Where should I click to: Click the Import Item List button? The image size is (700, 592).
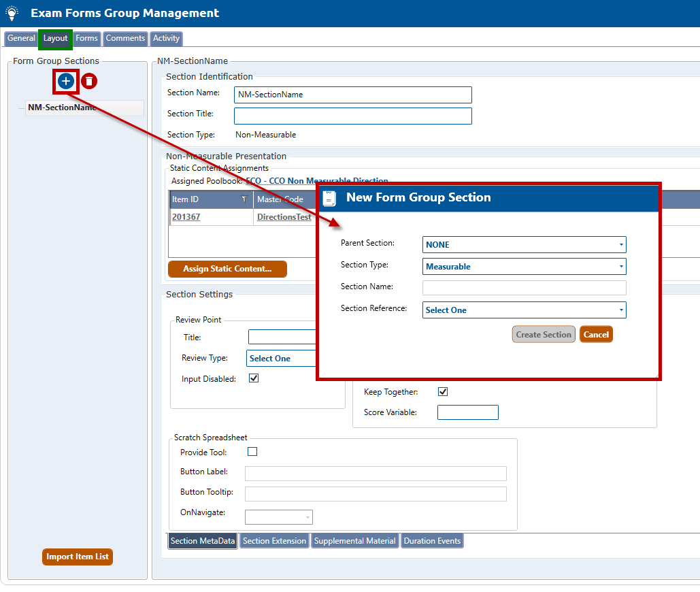pos(78,557)
